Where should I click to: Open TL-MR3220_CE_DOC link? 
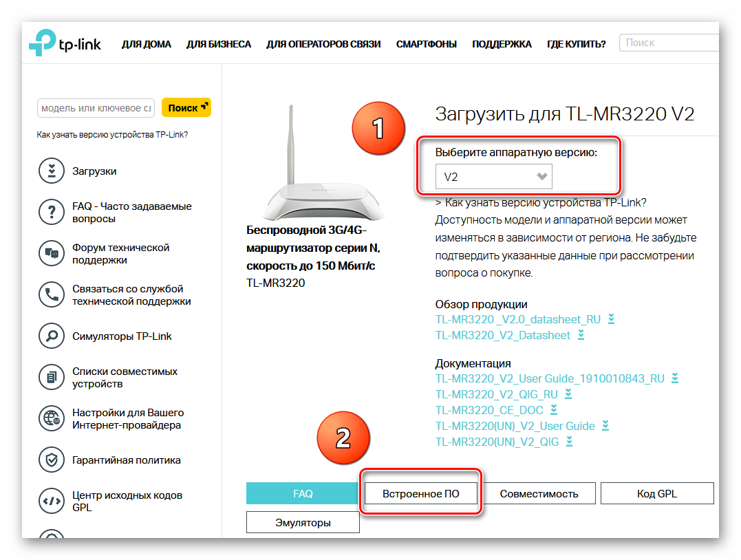(489, 410)
